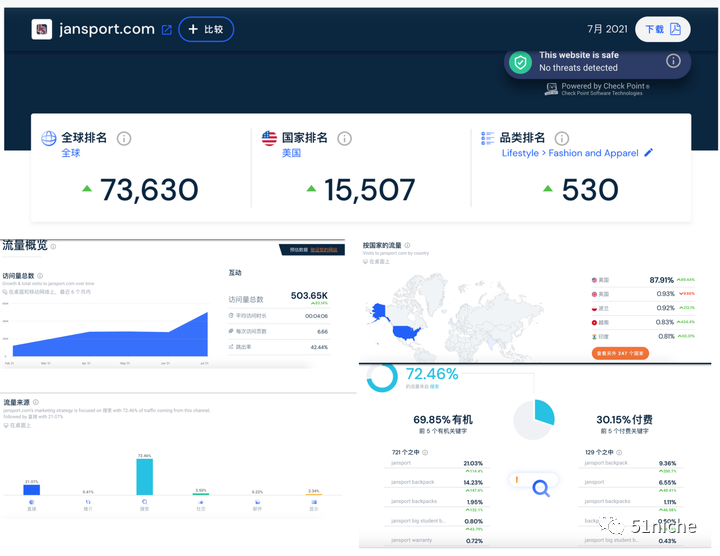
Task: Click the globe icon beside 全球排名
Action: [x=49, y=138]
